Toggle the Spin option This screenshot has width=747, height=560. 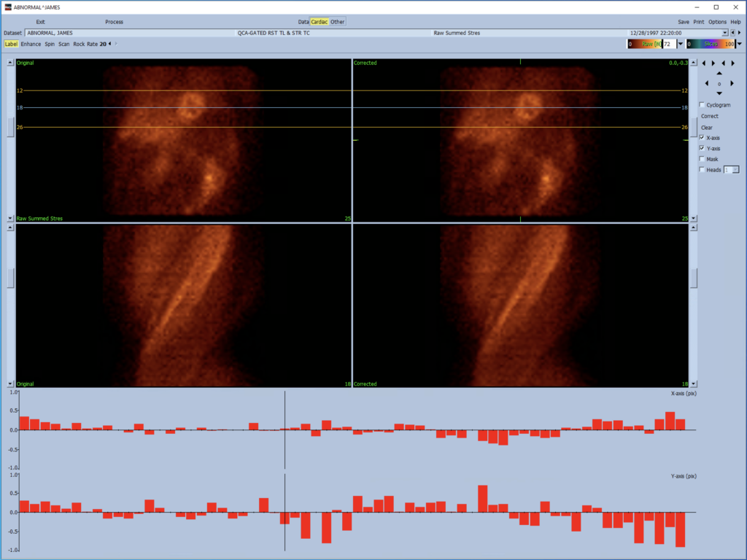pyautogui.click(x=50, y=44)
